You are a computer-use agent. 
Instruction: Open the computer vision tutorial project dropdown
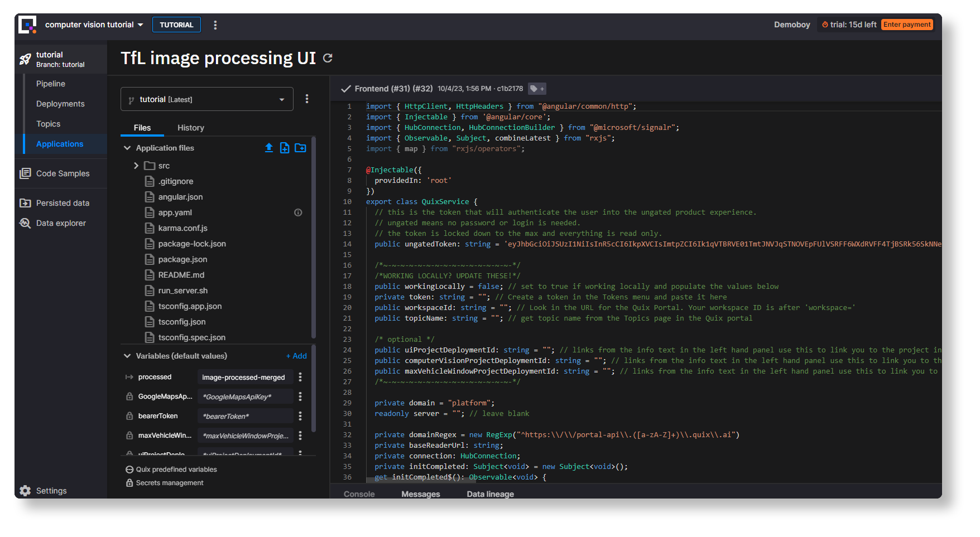94,24
